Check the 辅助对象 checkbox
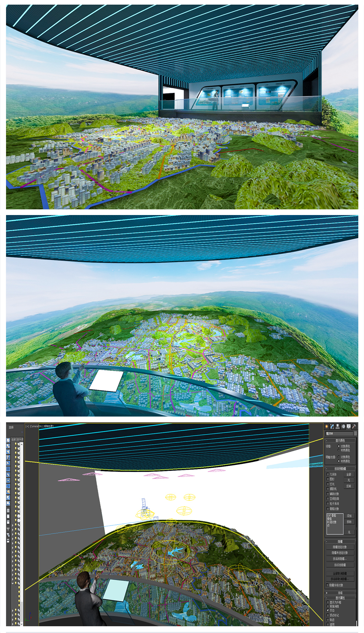This screenshot has width=364, height=633. 328,494
